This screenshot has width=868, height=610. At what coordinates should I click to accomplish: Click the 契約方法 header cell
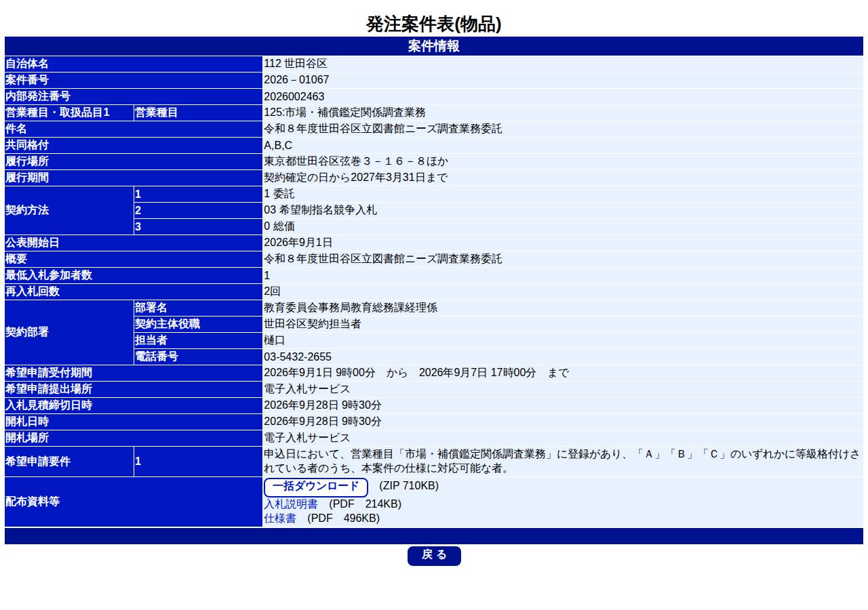click(69, 210)
